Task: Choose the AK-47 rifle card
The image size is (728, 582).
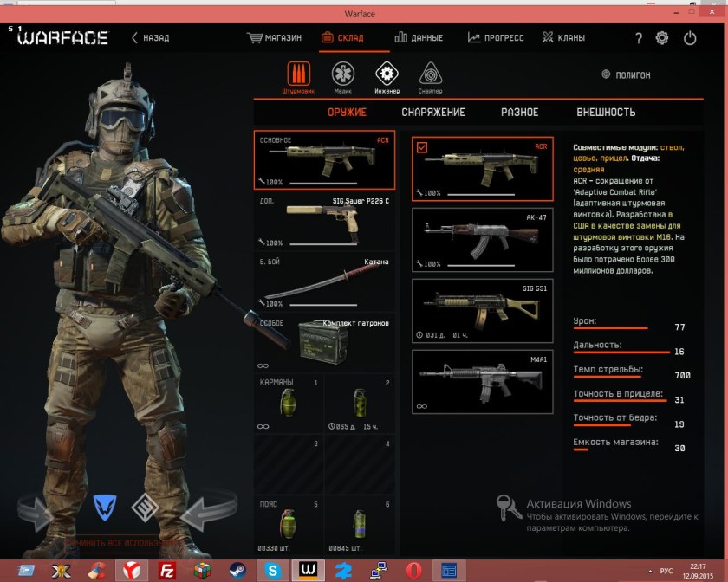Action: click(483, 240)
